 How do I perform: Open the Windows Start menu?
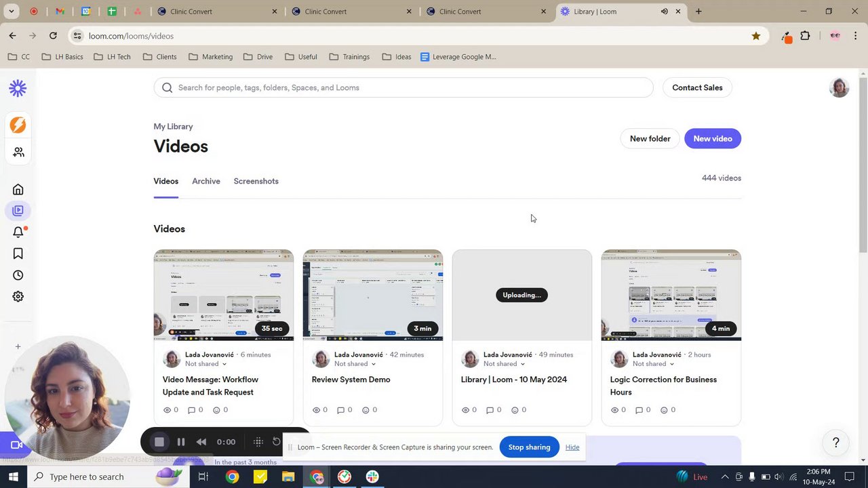click(x=13, y=476)
